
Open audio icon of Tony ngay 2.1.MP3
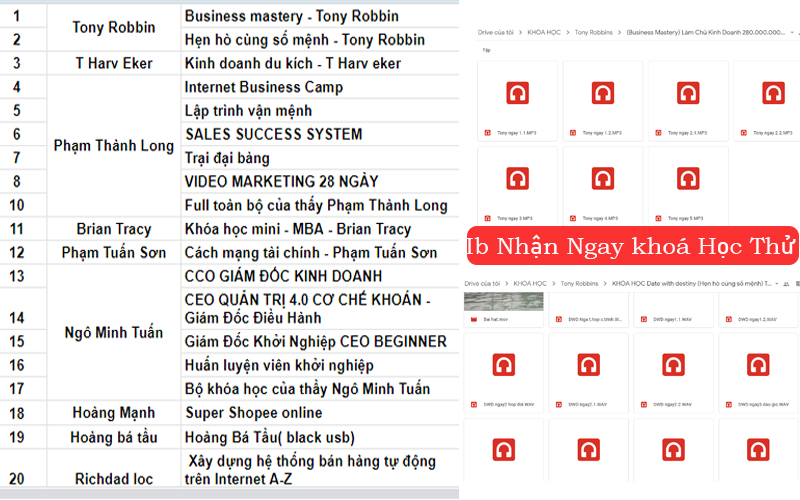[688, 93]
